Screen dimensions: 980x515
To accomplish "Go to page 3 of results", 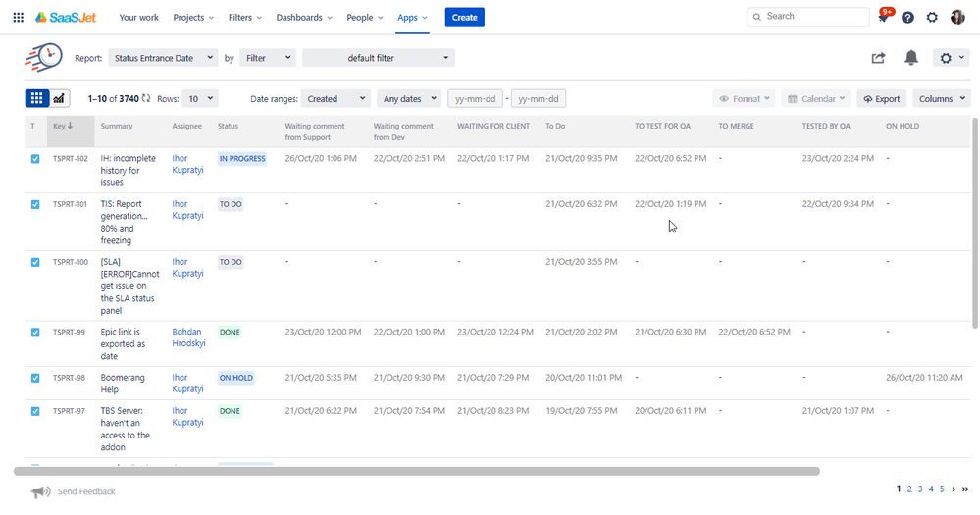I will [x=920, y=489].
